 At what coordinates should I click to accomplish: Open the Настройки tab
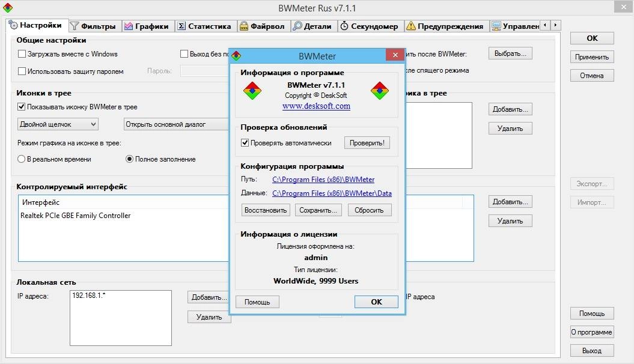point(37,25)
